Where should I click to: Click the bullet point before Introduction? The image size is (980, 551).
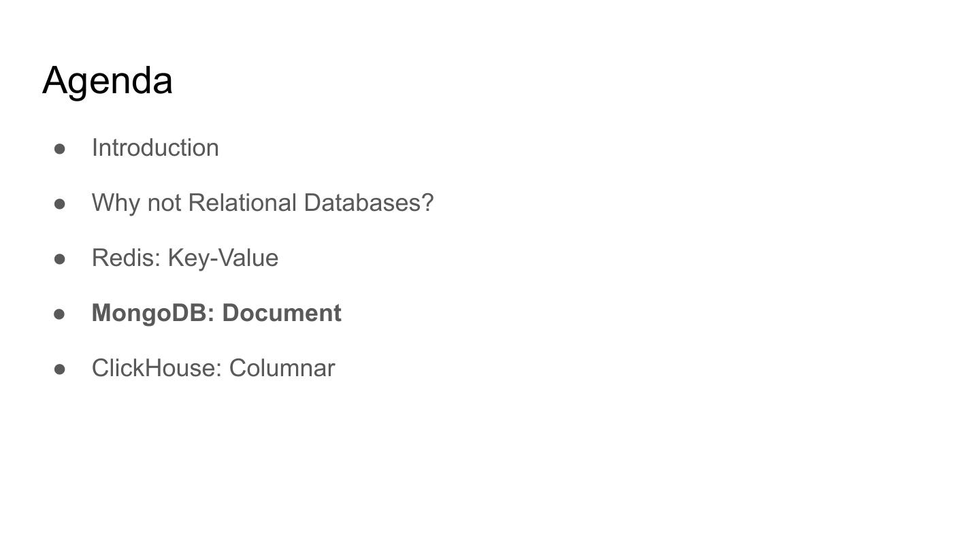[60, 148]
